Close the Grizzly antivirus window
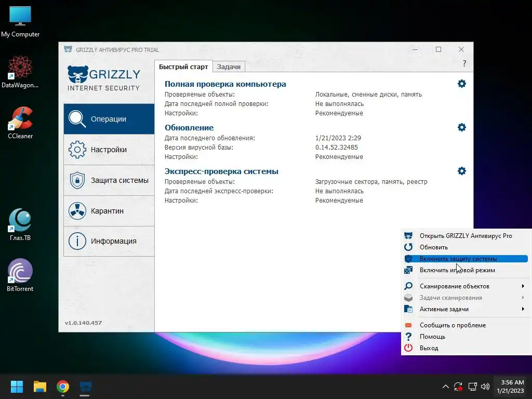The width and height of the screenshot is (532, 399). coord(461,49)
